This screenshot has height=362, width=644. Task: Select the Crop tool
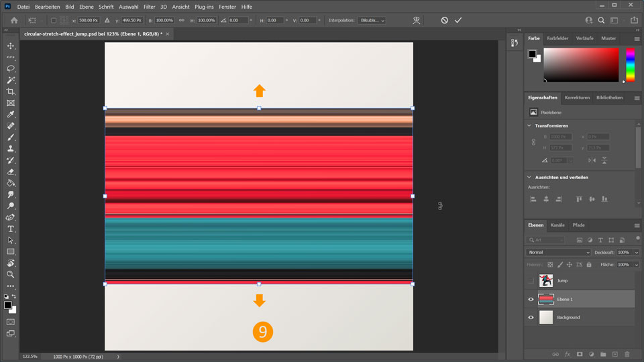[x=11, y=91]
